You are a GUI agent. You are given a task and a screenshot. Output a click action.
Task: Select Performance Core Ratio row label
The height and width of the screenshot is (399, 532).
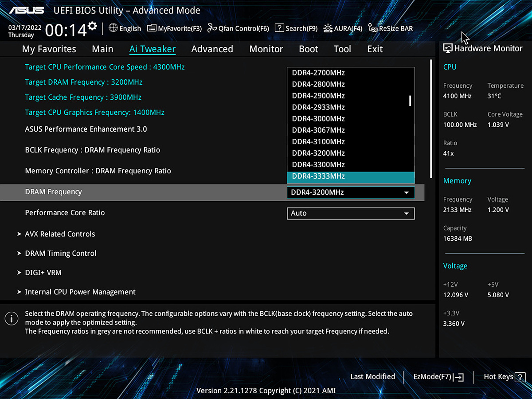tap(65, 213)
